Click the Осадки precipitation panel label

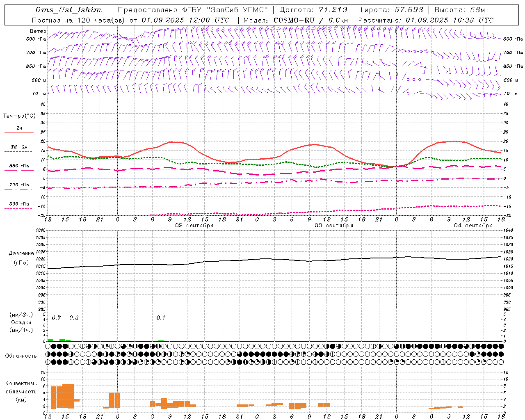(x=21, y=322)
